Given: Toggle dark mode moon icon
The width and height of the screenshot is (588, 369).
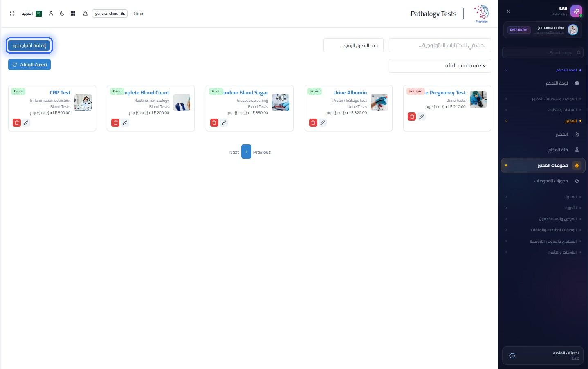Looking at the screenshot, I should pyautogui.click(x=62, y=13).
